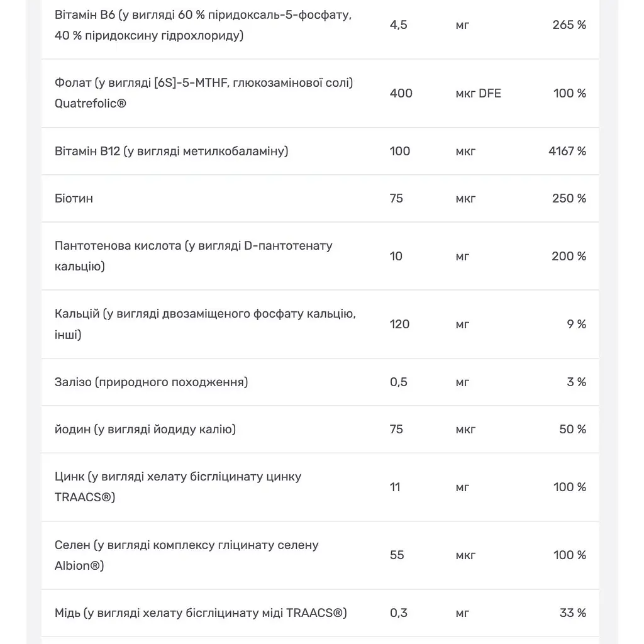Click the Цинк TRAACS® ingredient text
The image size is (644, 644).
[178, 487]
